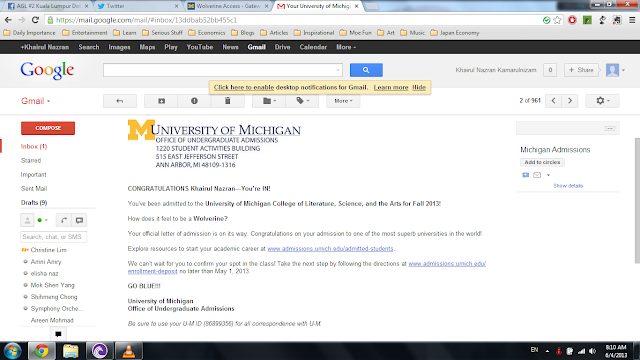
Task: Switch to the Twitter tab
Action: pos(138,6)
